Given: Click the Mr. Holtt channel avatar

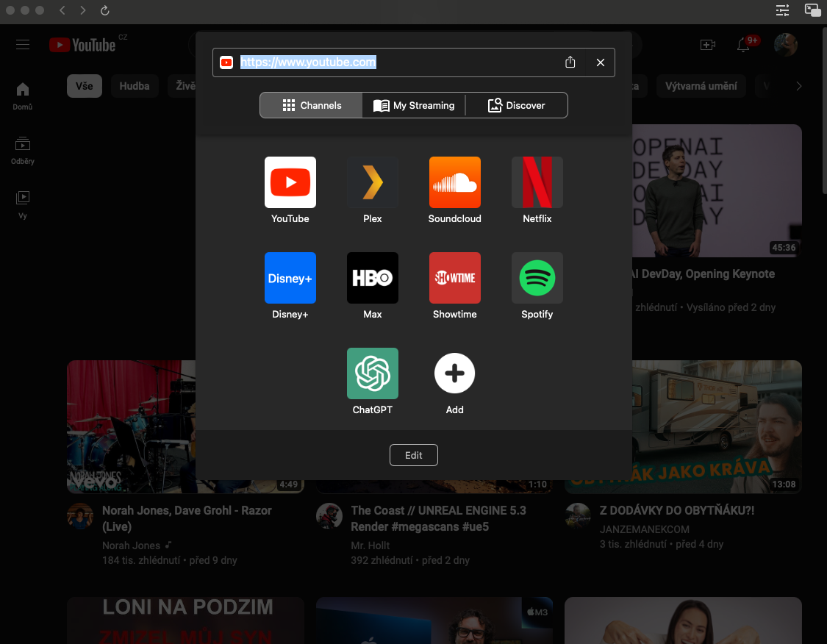Looking at the screenshot, I should click(x=329, y=516).
